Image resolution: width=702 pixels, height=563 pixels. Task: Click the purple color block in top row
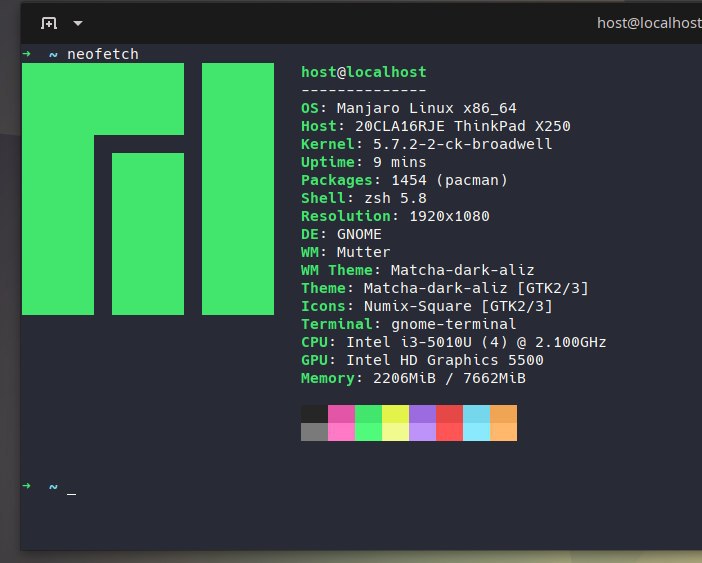[423, 414]
